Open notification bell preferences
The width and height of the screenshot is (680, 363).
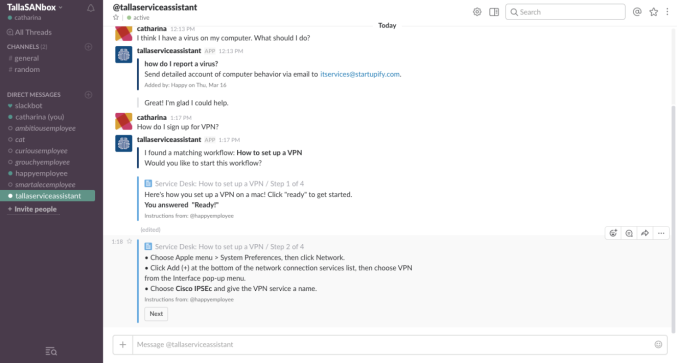[x=91, y=8]
